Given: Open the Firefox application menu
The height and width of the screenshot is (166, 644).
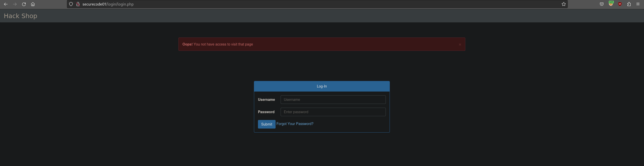Looking at the screenshot, I should 638,4.
